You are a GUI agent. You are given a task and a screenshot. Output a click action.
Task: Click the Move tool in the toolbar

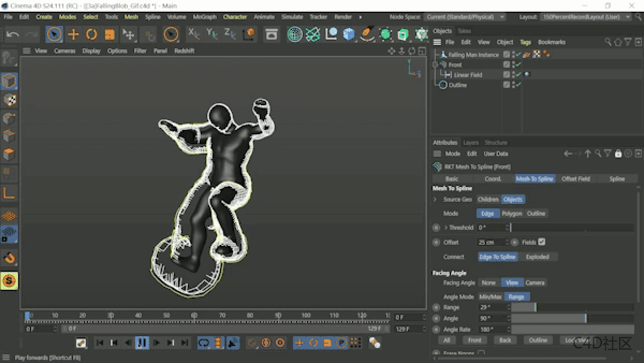(74, 35)
